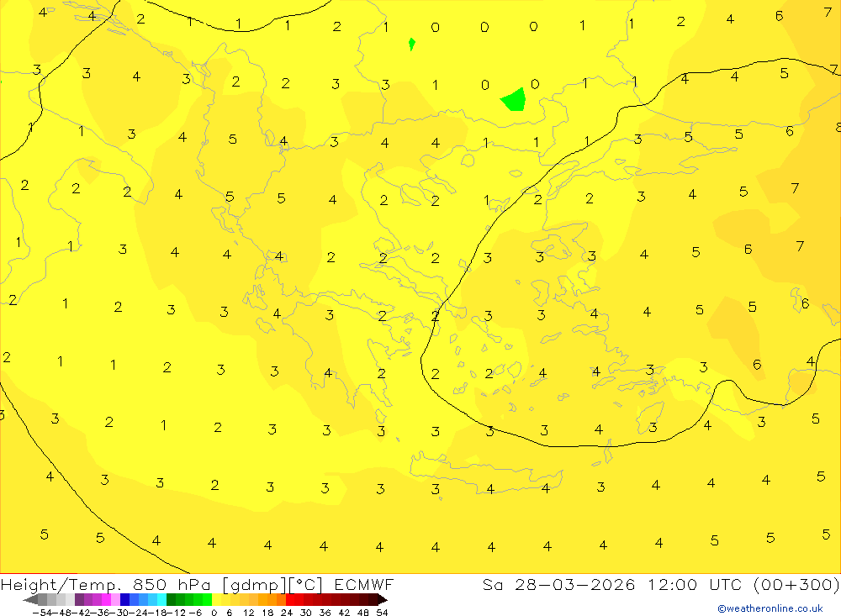Click the large green cold patch on map

pyautogui.click(x=515, y=100)
